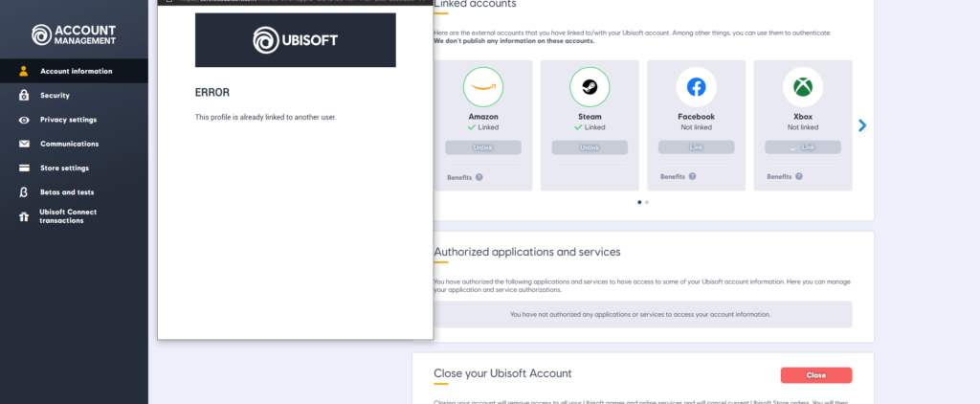The image size is (980, 404).
Task: Click Amazon Linked status text
Action: point(488,127)
